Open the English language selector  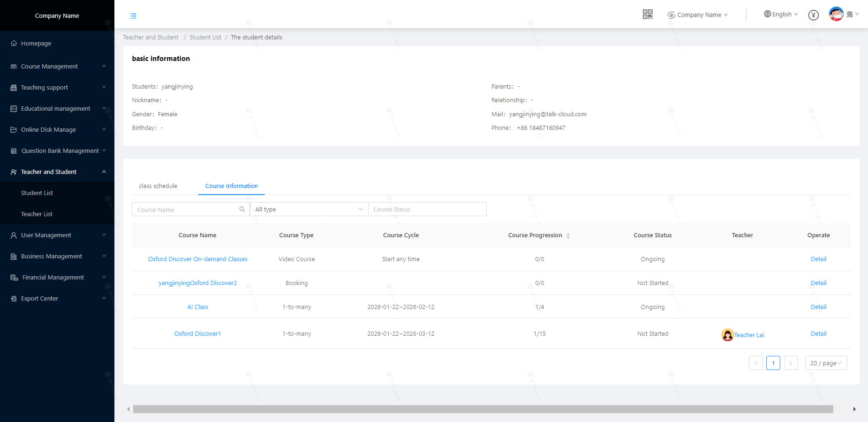pos(781,15)
